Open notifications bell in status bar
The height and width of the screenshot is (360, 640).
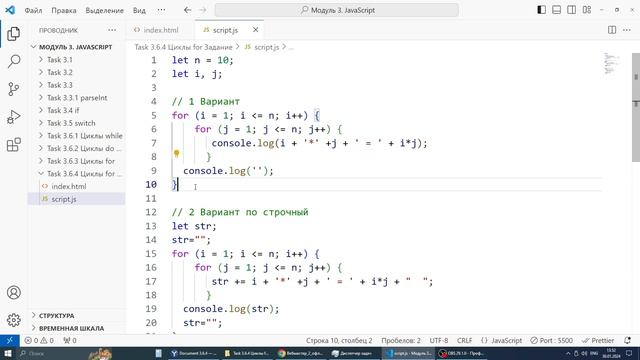[x=627, y=340]
